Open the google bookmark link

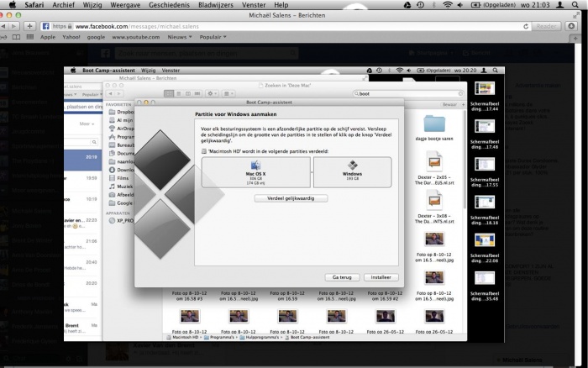[x=96, y=37]
